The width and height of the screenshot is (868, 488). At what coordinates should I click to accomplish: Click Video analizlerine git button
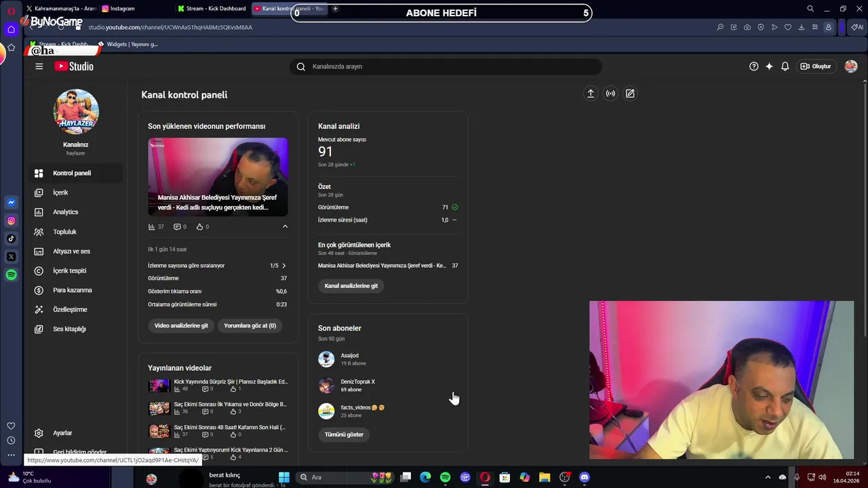[x=181, y=325]
